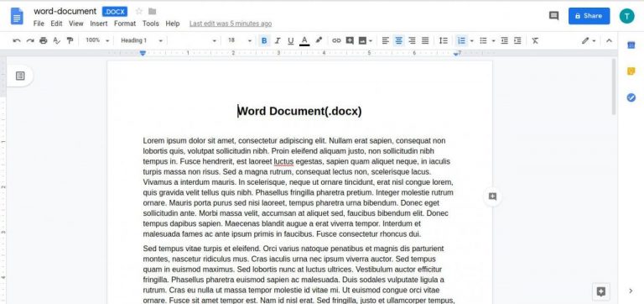
Task: Open editing mode pencil dropdown
Action: (589, 40)
